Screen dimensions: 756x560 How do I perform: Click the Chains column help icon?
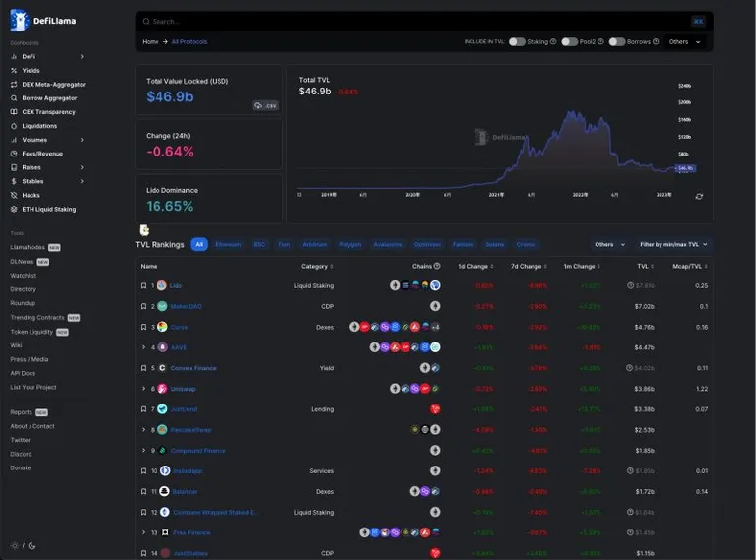pos(437,266)
